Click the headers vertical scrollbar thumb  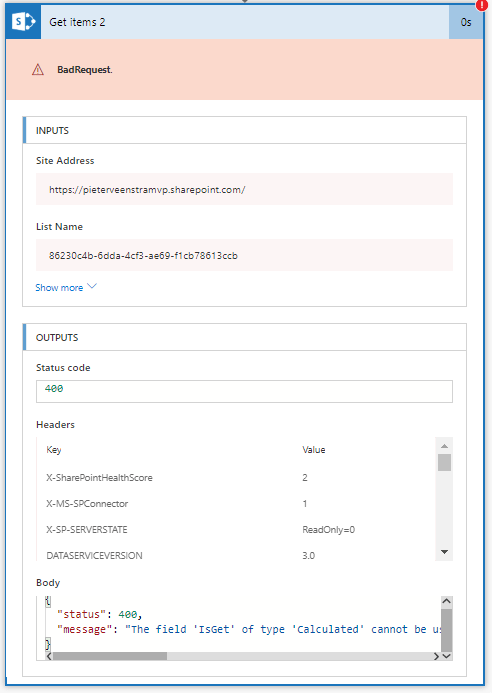(x=444, y=462)
